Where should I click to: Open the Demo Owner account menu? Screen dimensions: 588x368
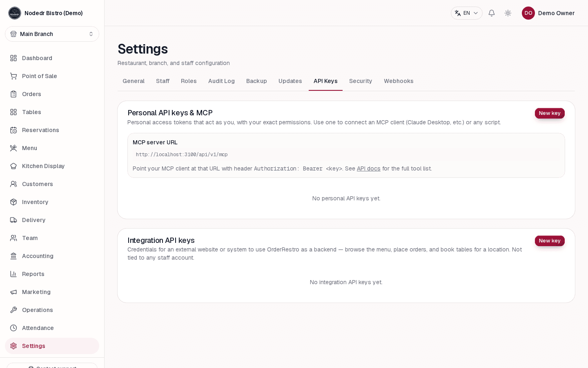click(x=548, y=13)
